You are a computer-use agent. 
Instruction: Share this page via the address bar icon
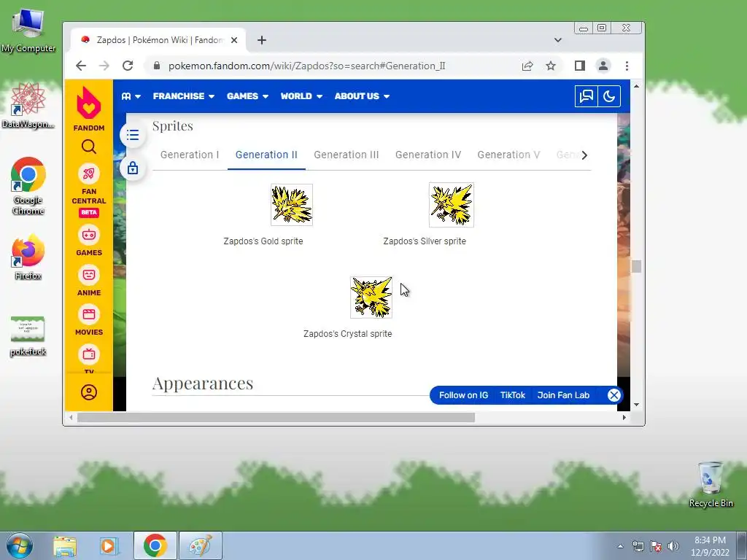tap(527, 66)
